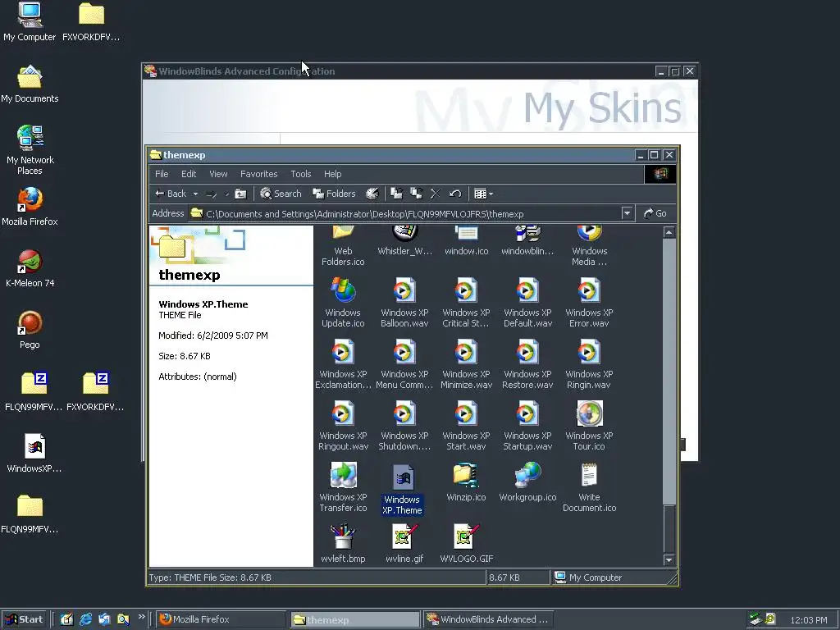The image size is (840, 630).
Task: Open the View menu
Action: coord(218,174)
